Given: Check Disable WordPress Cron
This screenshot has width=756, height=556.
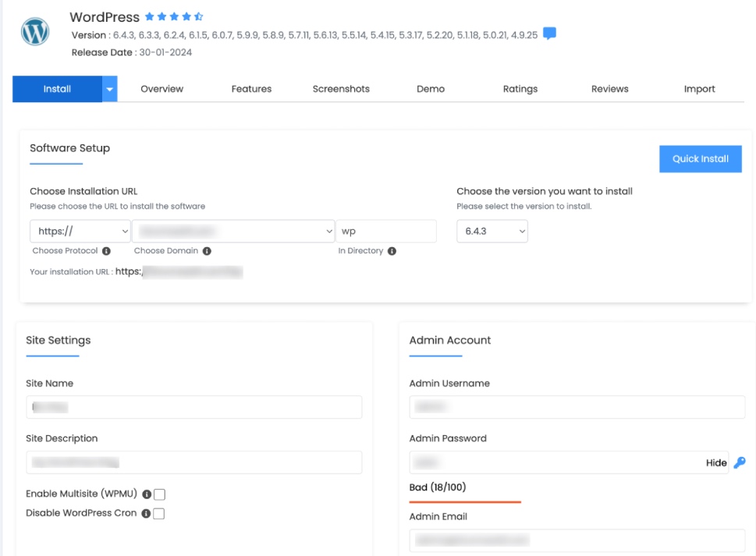Looking at the screenshot, I should tap(158, 513).
